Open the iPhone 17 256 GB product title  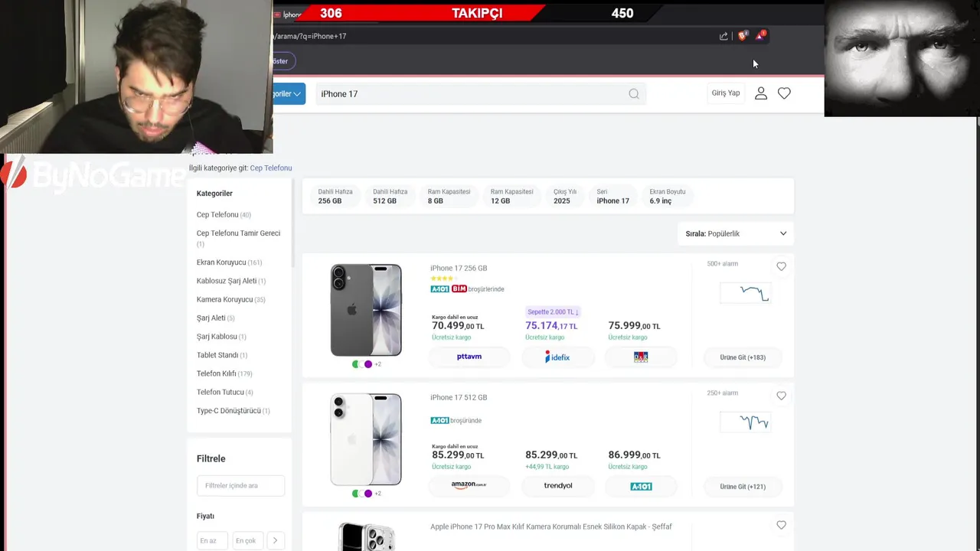pyautogui.click(x=459, y=269)
